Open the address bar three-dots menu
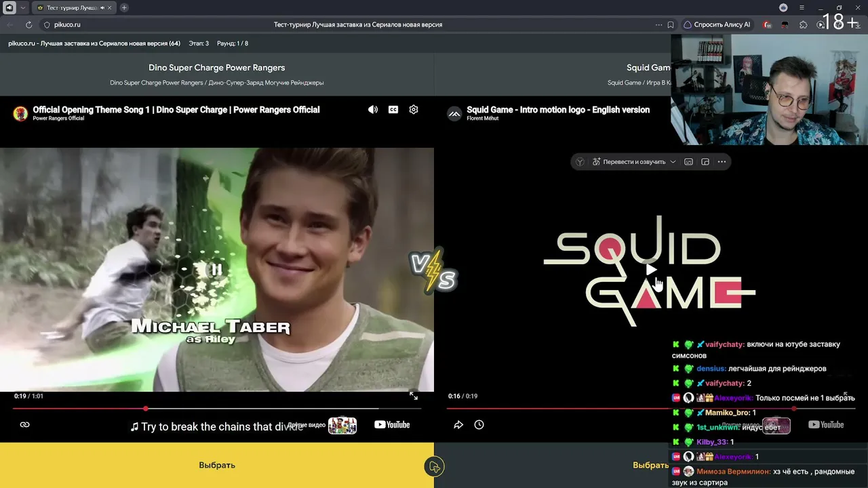Image resolution: width=868 pixels, height=488 pixels. (x=658, y=24)
